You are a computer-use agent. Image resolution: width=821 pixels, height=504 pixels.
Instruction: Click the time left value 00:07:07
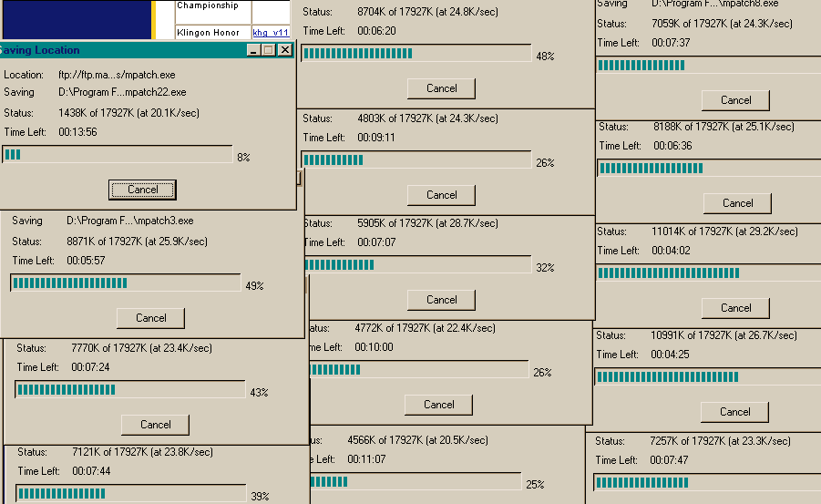click(376, 242)
